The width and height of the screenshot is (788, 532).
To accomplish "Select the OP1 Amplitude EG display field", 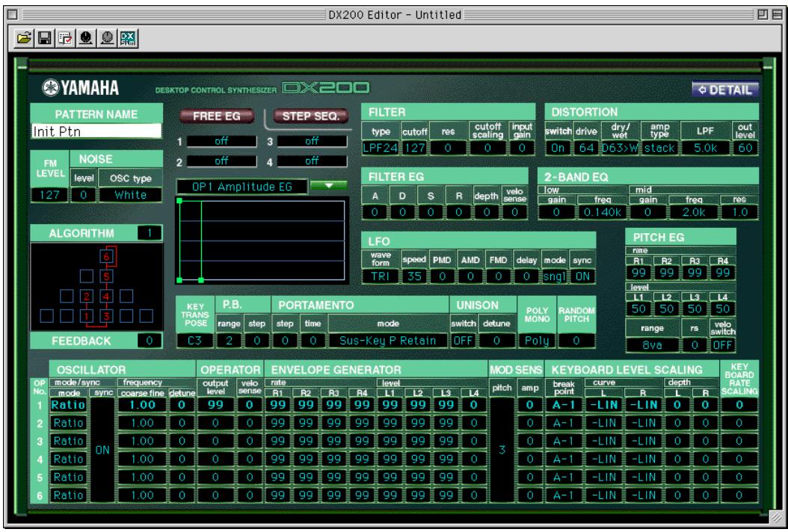I will tap(241, 186).
